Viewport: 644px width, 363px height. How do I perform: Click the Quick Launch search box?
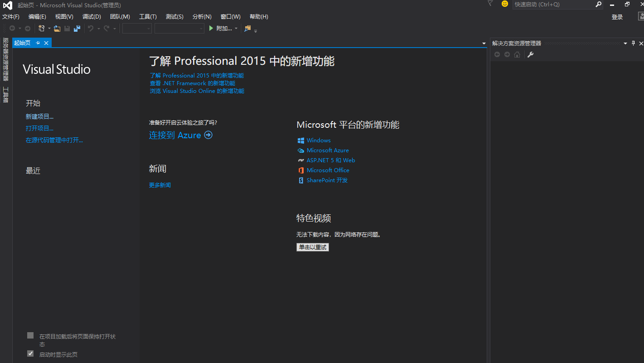pos(553,5)
